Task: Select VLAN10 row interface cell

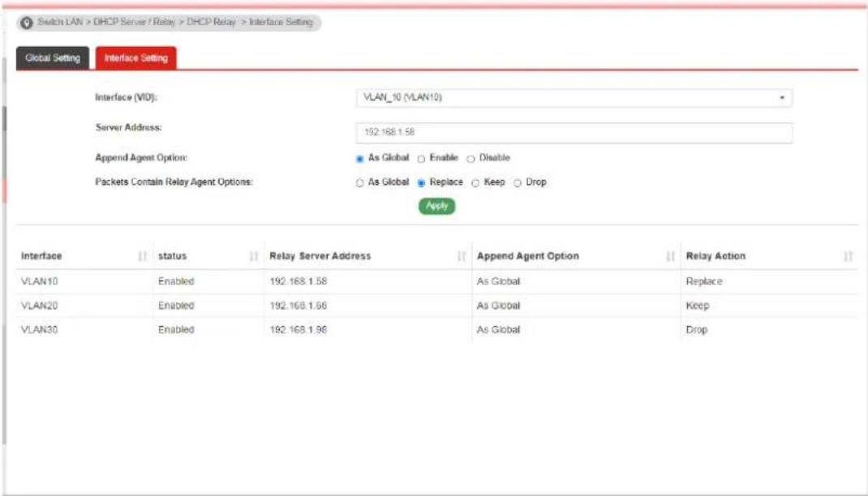Action: (x=39, y=281)
